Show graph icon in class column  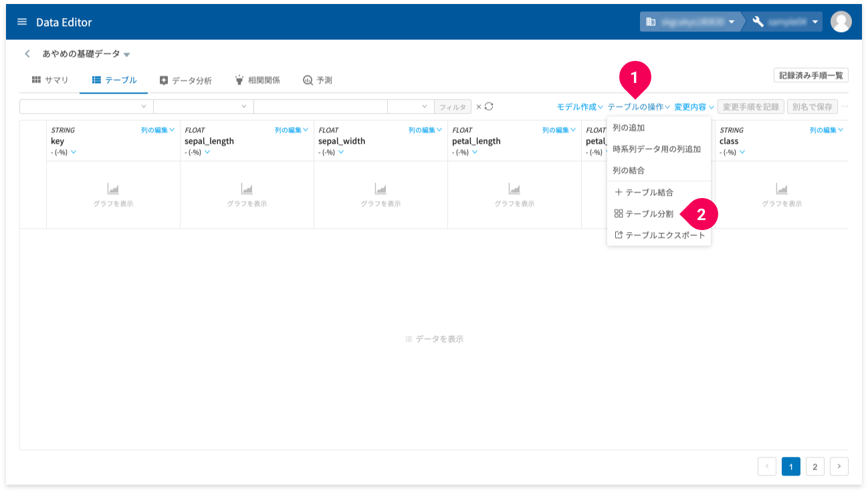pyautogui.click(x=782, y=189)
